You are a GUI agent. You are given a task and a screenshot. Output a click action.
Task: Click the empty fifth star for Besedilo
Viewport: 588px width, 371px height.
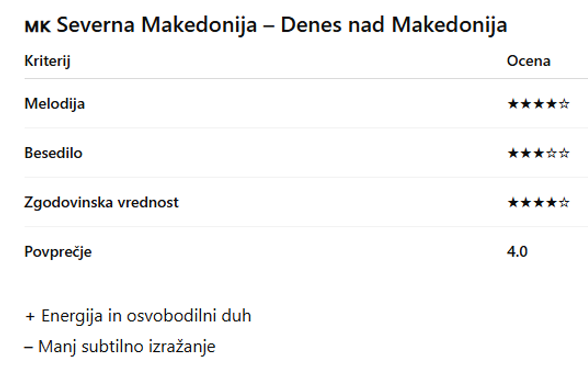point(564,153)
